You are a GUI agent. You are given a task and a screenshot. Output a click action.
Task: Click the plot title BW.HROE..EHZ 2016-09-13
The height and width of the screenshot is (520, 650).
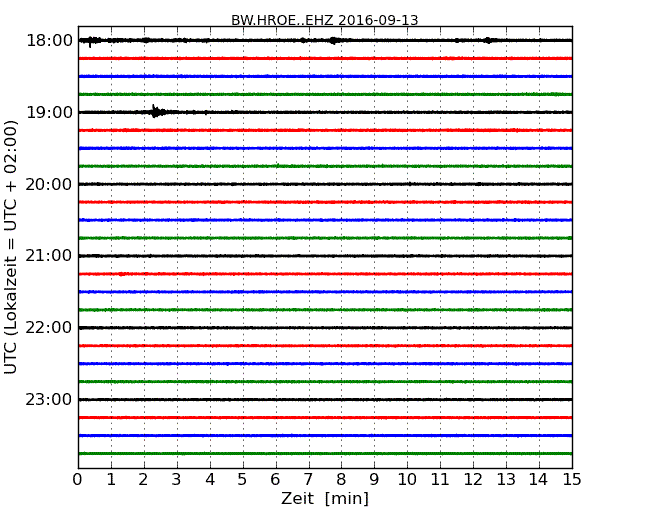click(x=325, y=20)
